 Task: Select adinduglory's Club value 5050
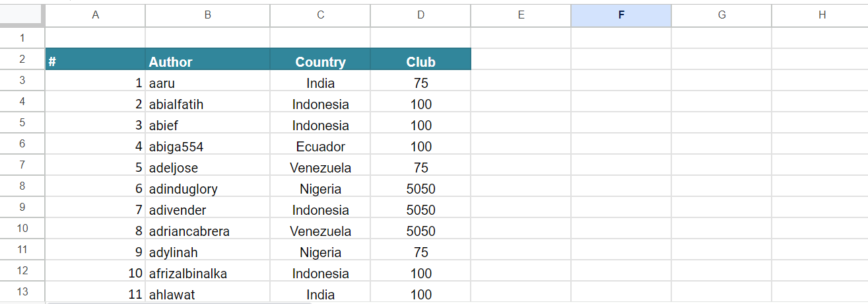(420, 189)
